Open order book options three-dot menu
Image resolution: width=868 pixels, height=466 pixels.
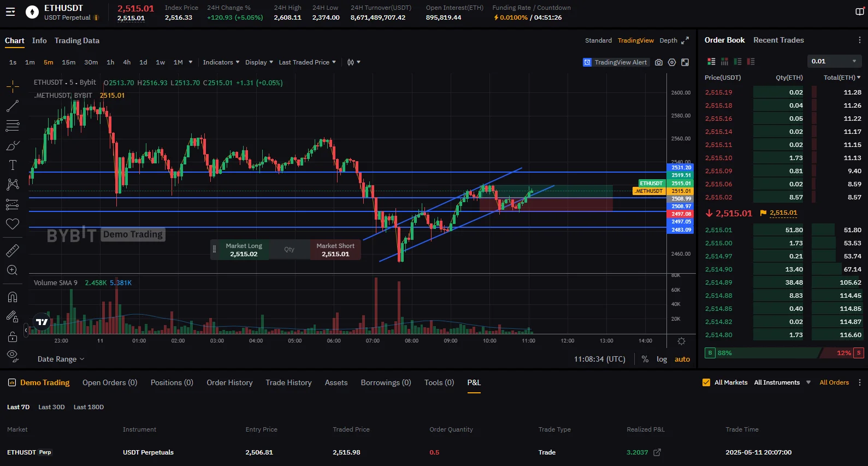tap(859, 40)
